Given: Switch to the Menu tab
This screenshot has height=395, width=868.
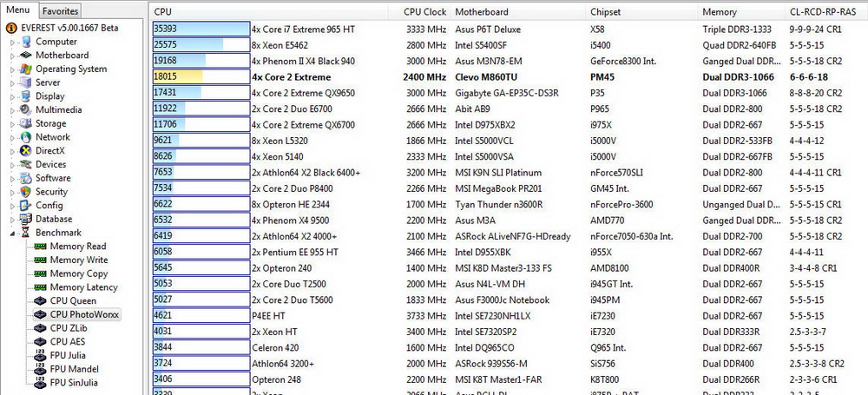Looking at the screenshot, I should pyautogui.click(x=18, y=10).
